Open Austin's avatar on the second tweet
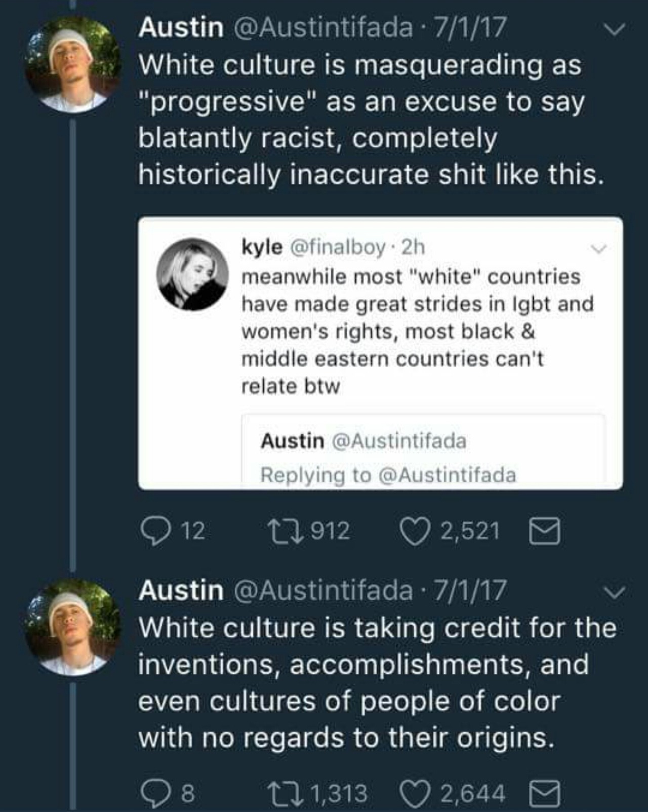 coord(73,628)
